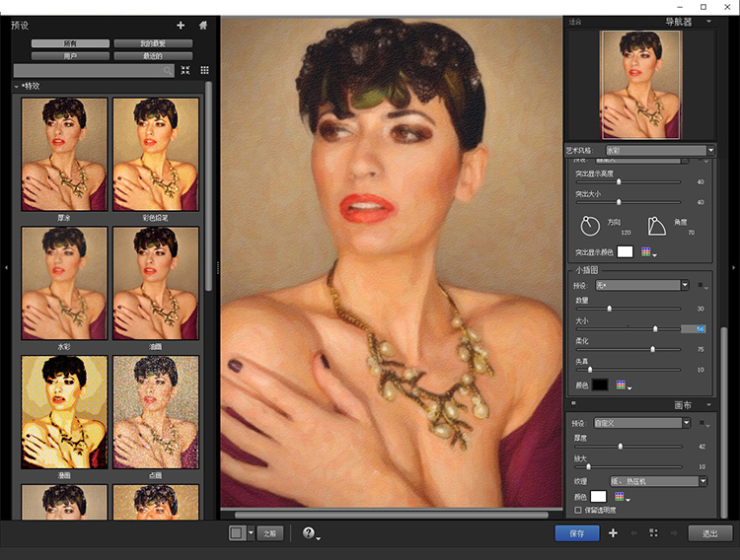Open the 艺术风格 dropdown showing 水彩
This screenshot has width=740, height=560.
tap(660, 151)
